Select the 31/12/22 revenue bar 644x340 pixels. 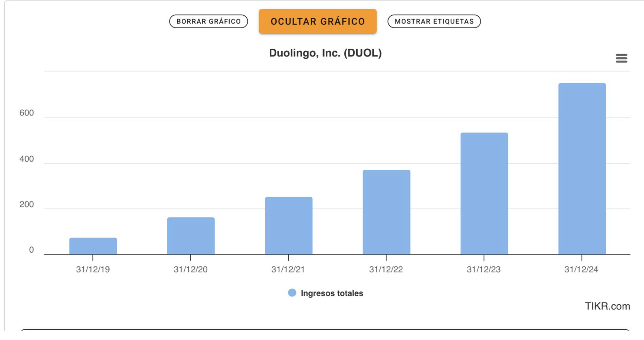pyautogui.click(x=386, y=212)
